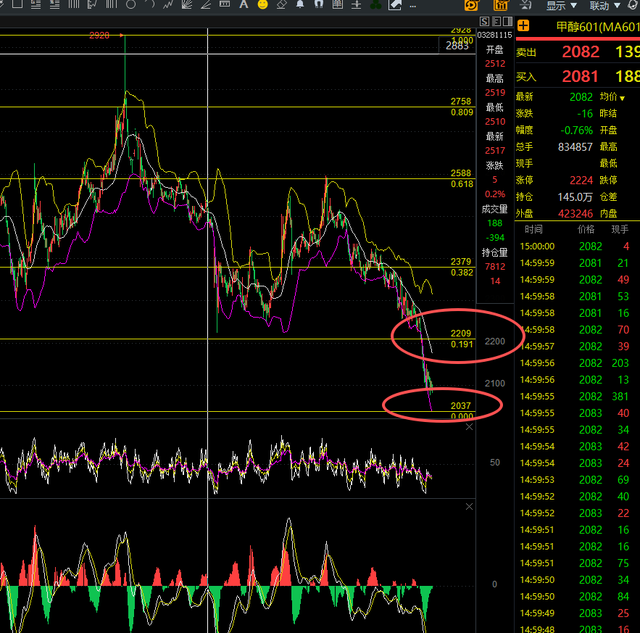Click the 买入 price 2081
The height and width of the screenshot is (633, 640).
(x=580, y=76)
